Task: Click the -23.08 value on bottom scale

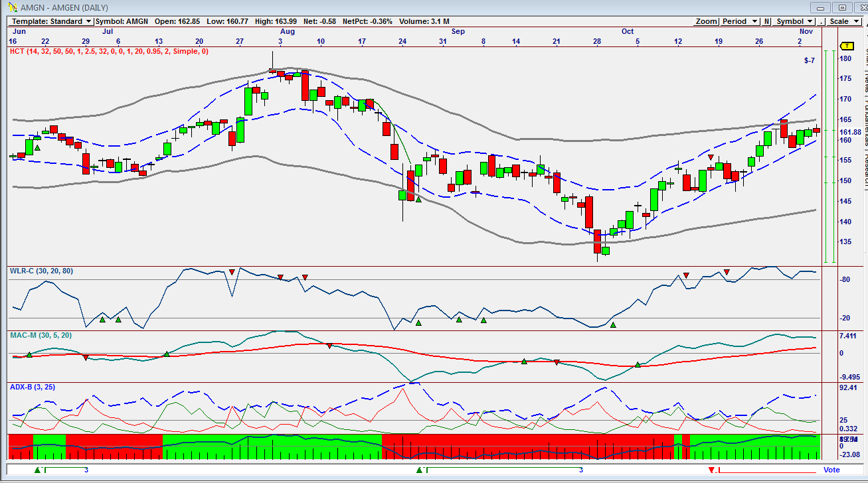Action: click(850, 454)
